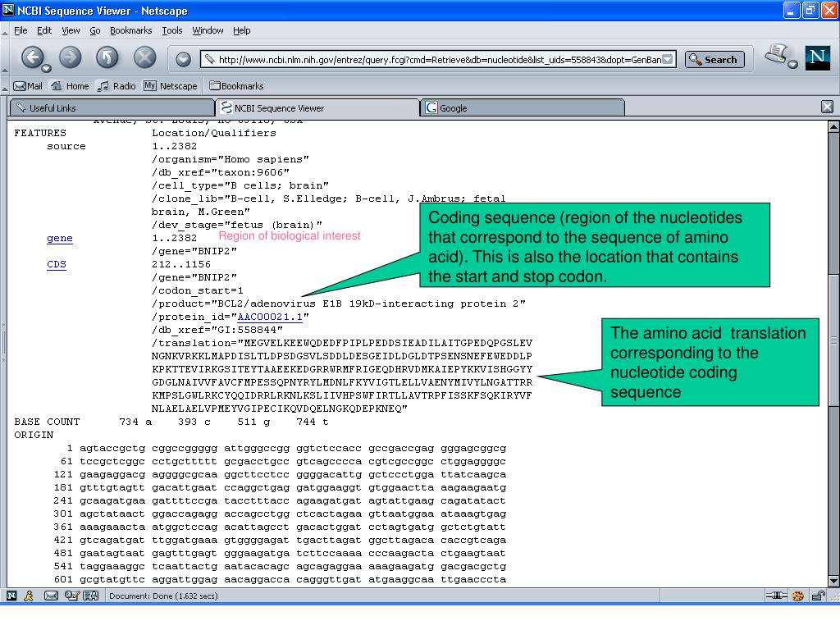Click the Netscape icon in the title bar

click(x=8, y=10)
